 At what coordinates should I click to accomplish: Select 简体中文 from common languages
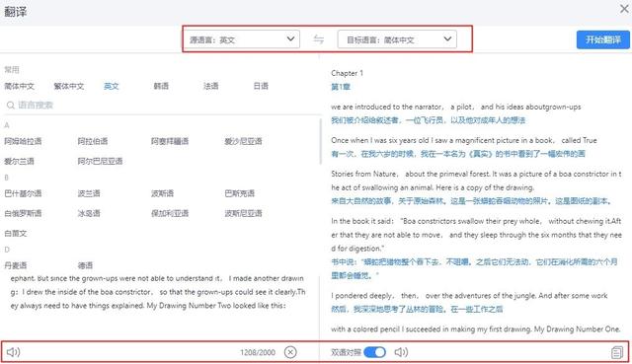(x=20, y=86)
